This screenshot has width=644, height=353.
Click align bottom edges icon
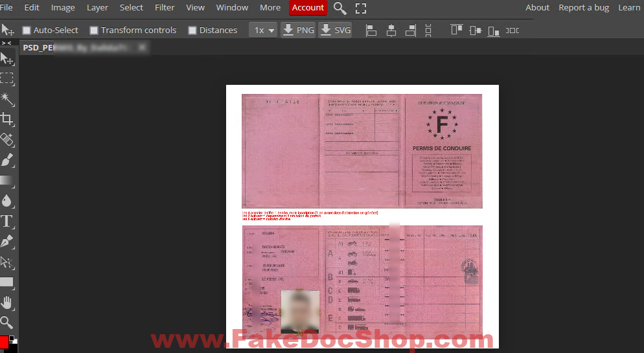click(493, 30)
